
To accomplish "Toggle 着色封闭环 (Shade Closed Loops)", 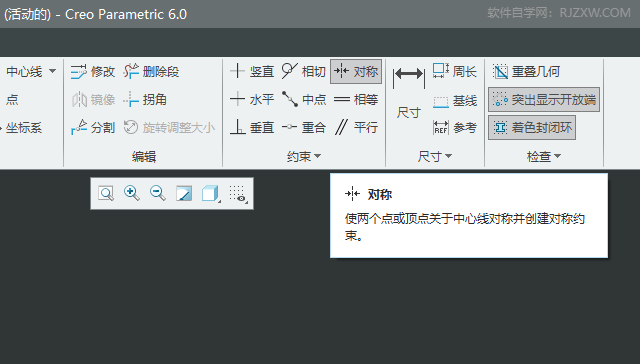I will coord(532,128).
